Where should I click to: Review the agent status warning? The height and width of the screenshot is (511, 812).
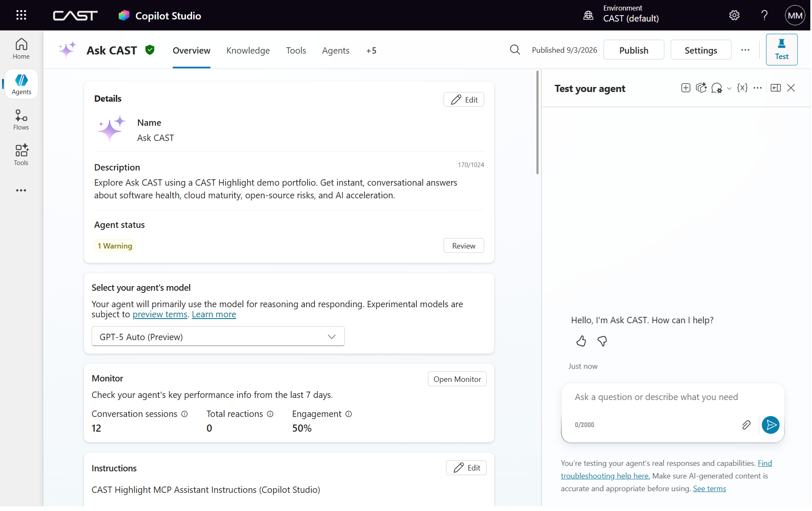[x=463, y=246]
